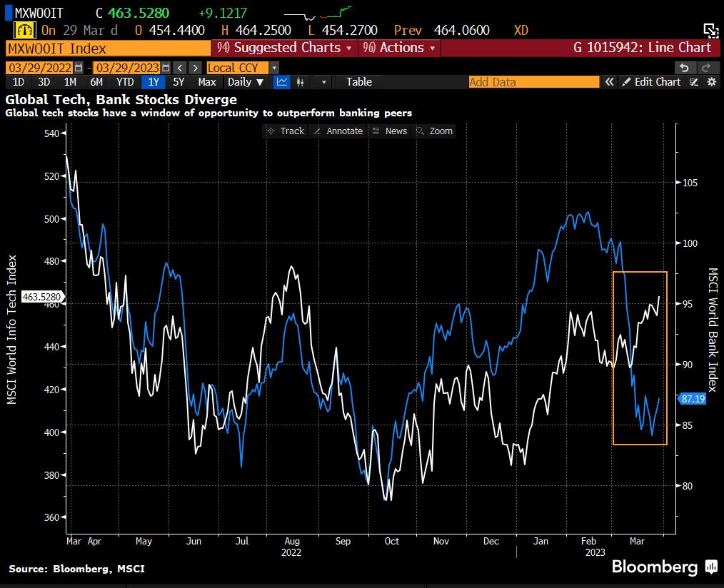Image resolution: width=724 pixels, height=588 pixels.
Task: Select the 1M time range
Action: click(70, 82)
